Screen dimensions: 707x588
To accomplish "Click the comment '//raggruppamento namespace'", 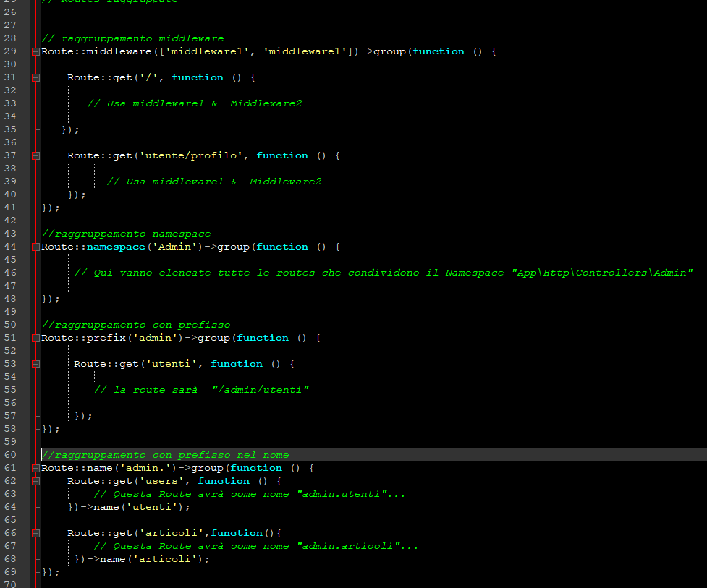I will (126, 234).
